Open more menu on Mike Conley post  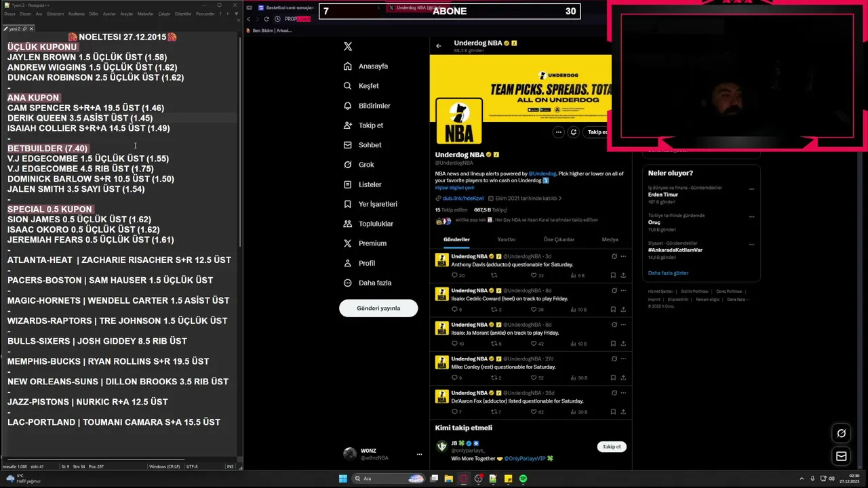coord(623,359)
